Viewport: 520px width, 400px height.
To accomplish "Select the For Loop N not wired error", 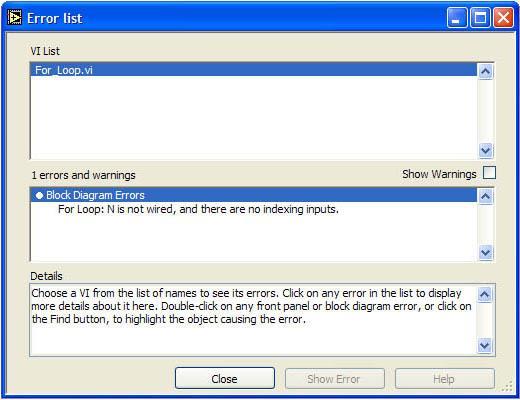I will coord(198,209).
